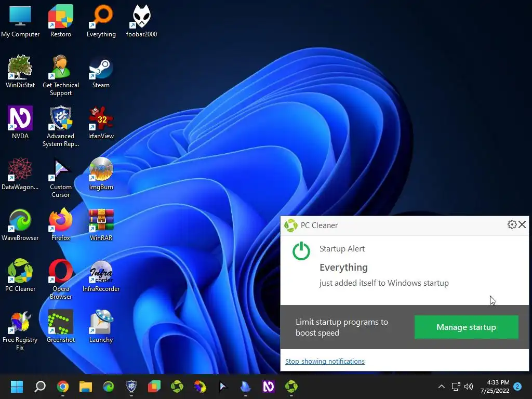Select the Greenshot desktop shortcut
This screenshot has width=532, height=399.
60,326
